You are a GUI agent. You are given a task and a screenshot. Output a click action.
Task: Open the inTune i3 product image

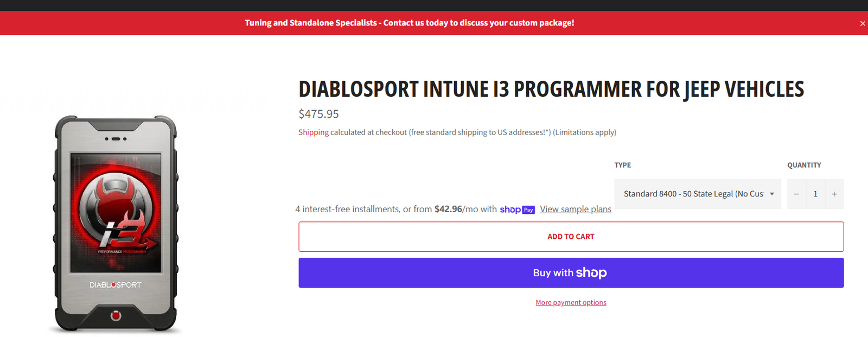(x=116, y=223)
